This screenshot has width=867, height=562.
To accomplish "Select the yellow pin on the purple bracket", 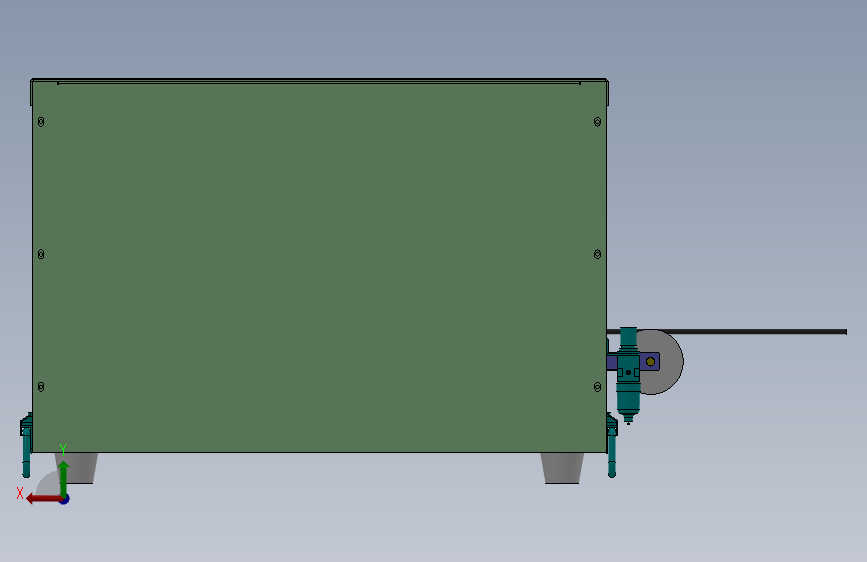I will click(x=650, y=362).
